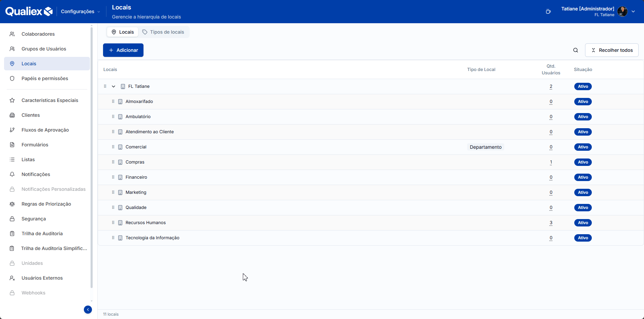Click the branch icon for Fluxos de Aprovação
The image size is (644, 319).
12,130
